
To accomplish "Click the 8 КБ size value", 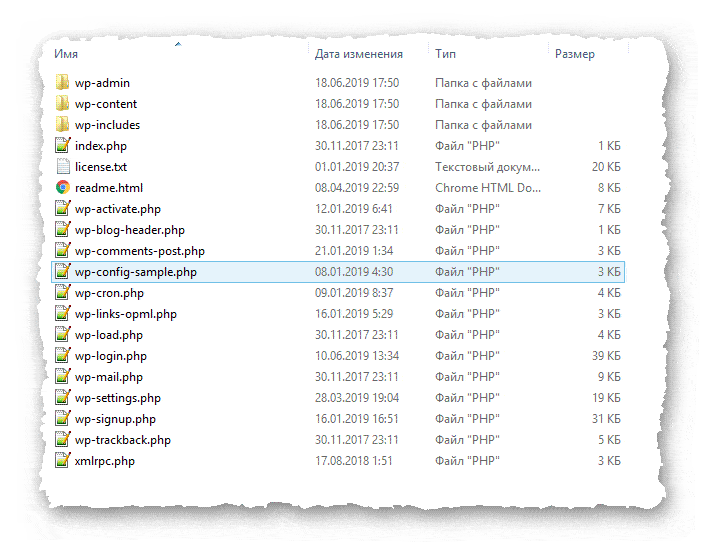I will [609, 188].
